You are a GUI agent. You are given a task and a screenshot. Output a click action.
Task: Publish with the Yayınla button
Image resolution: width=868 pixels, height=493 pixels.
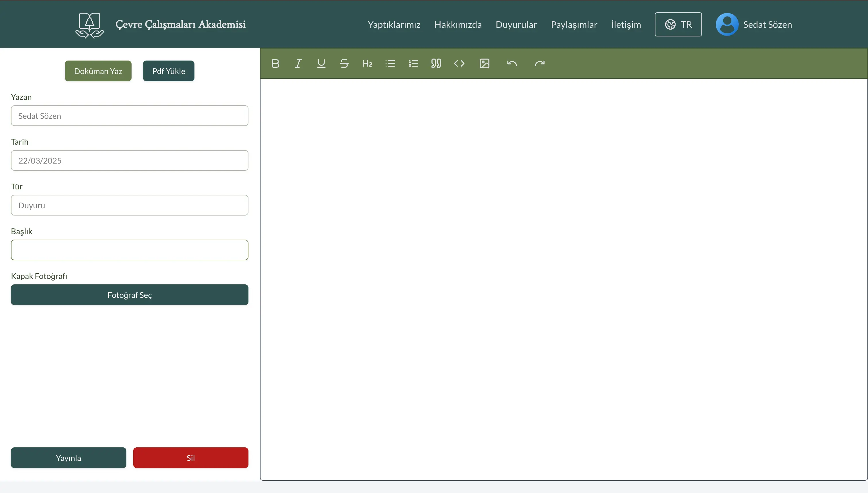68,458
